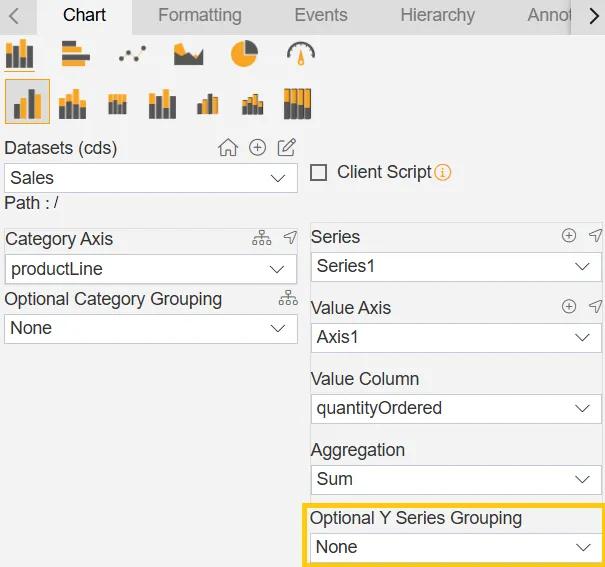Click the Value Column label

tap(365, 379)
